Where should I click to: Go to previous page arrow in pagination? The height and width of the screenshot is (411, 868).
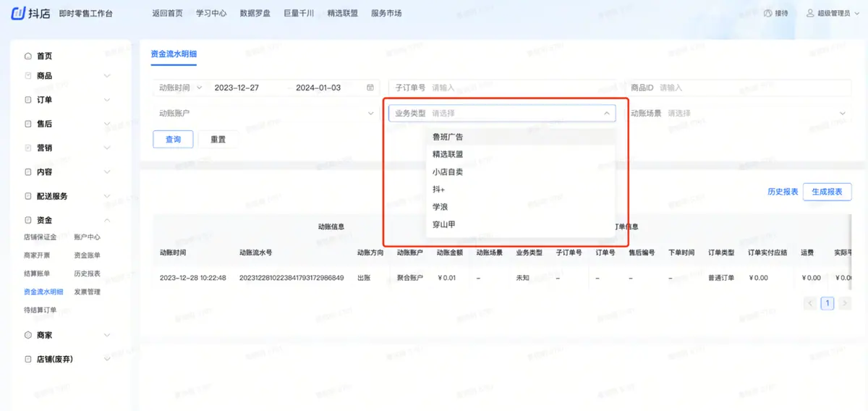(811, 303)
